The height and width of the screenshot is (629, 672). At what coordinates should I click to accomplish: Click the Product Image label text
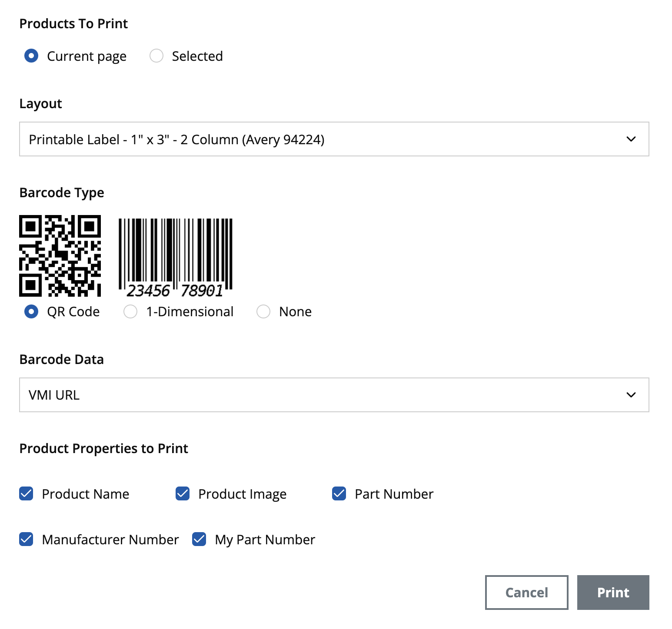tap(242, 494)
